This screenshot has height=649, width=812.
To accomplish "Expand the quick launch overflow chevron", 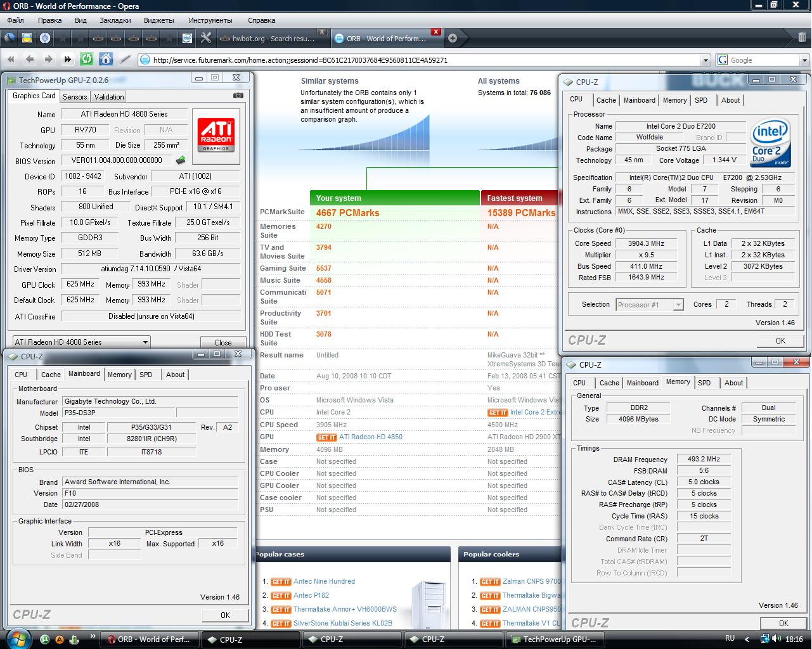I will coord(93,636).
